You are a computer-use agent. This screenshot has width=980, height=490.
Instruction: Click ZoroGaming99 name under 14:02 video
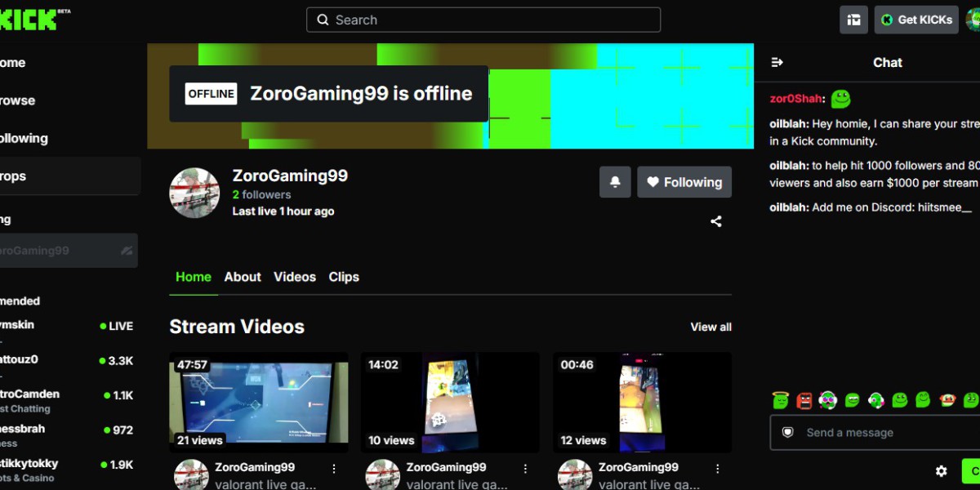447,467
